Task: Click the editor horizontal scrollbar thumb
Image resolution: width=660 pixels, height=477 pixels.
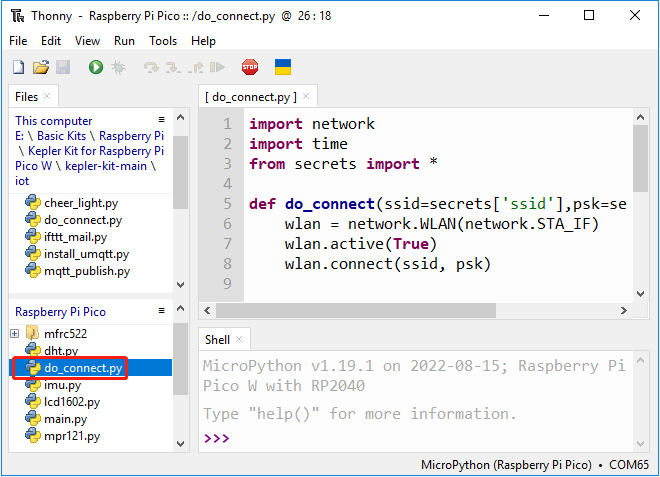Action: 356,311
